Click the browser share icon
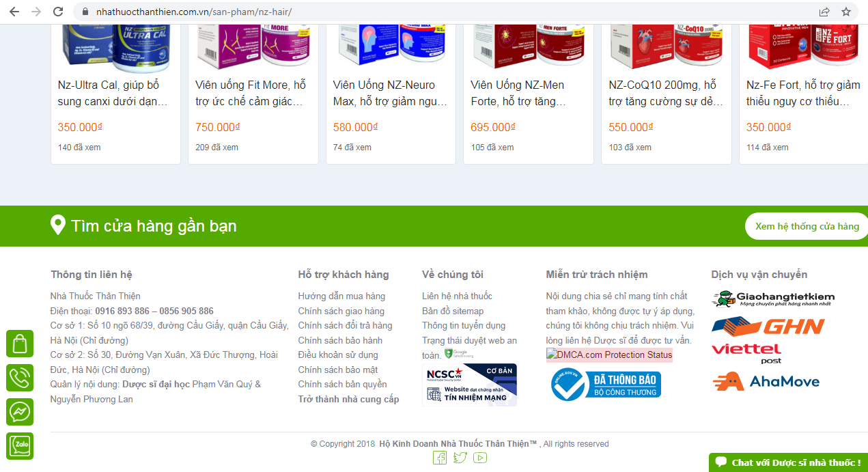Viewport: 868px width, 472px height. 824,12
